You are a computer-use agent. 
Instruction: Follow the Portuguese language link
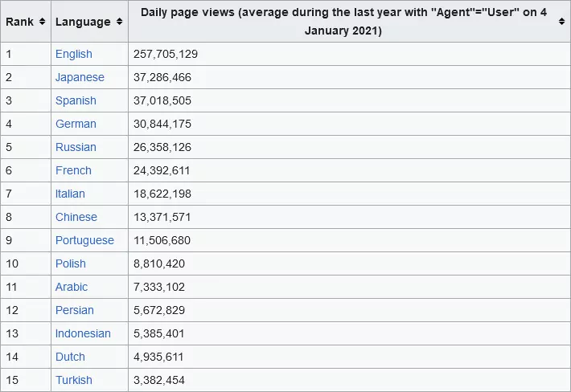[x=84, y=240]
